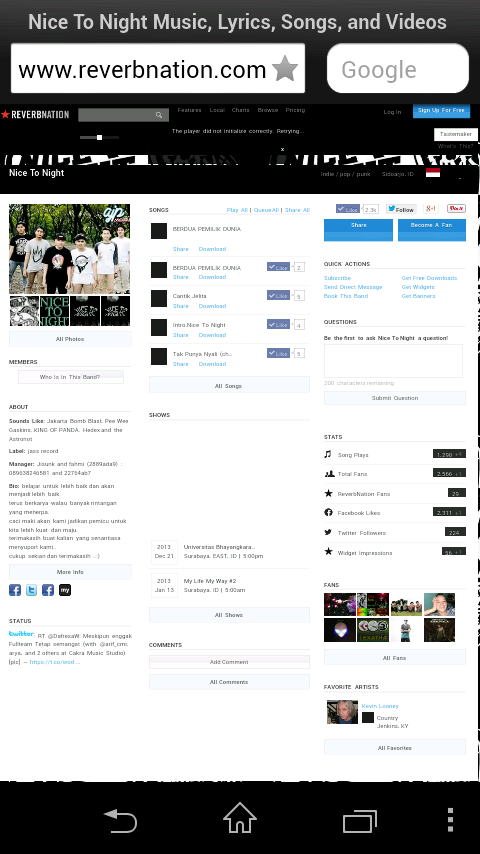Click the question text area
The image size is (480, 854).
pos(393,361)
